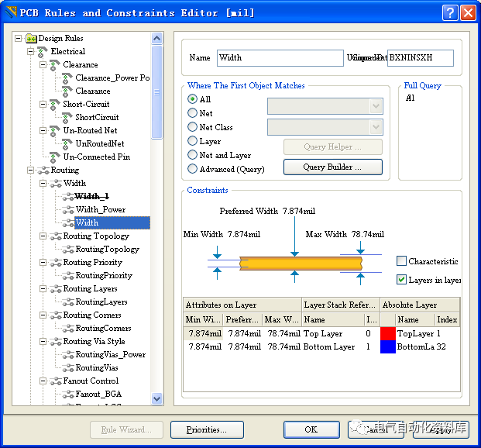The height and width of the screenshot is (448, 481).
Task: Confirm with the OK button
Action: click(x=311, y=429)
